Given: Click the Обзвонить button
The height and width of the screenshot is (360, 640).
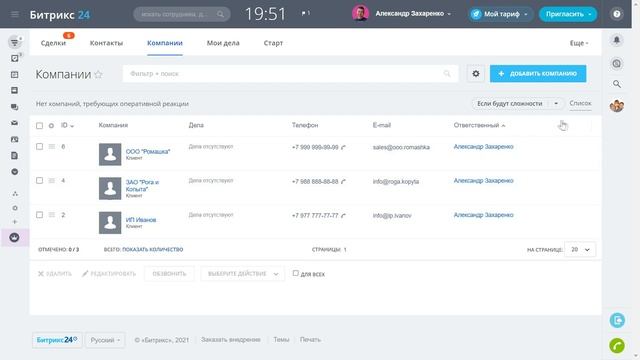Looking at the screenshot, I should [169, 274].
